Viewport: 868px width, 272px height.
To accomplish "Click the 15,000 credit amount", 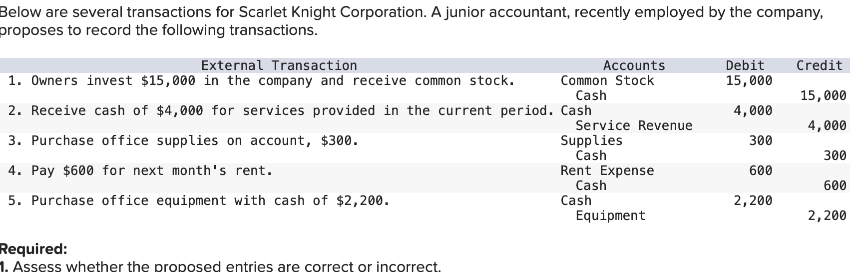I will [x=823, y=95].
